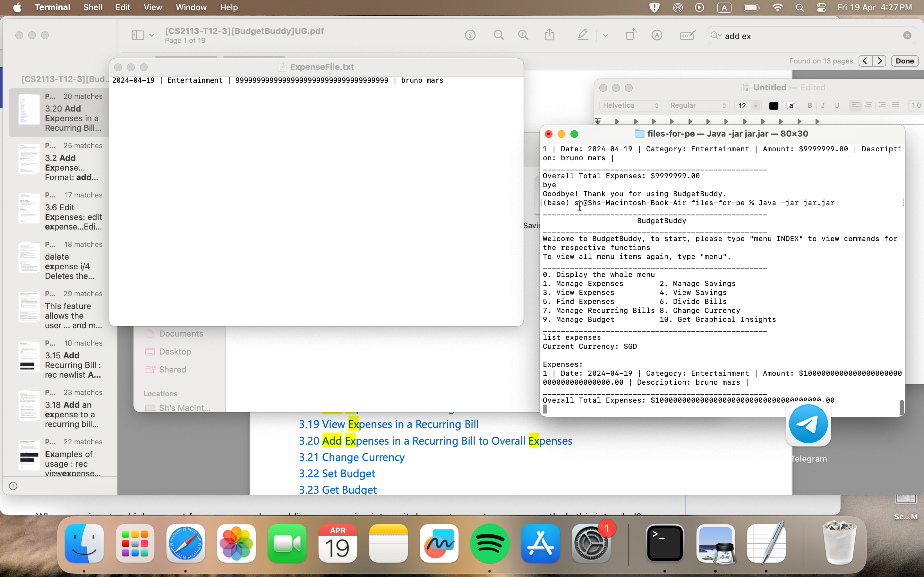The height and width of the screenshot is (577, 924).
Task: Select the search icon in PDF toolbar
Action: click(x=715, y=37)
